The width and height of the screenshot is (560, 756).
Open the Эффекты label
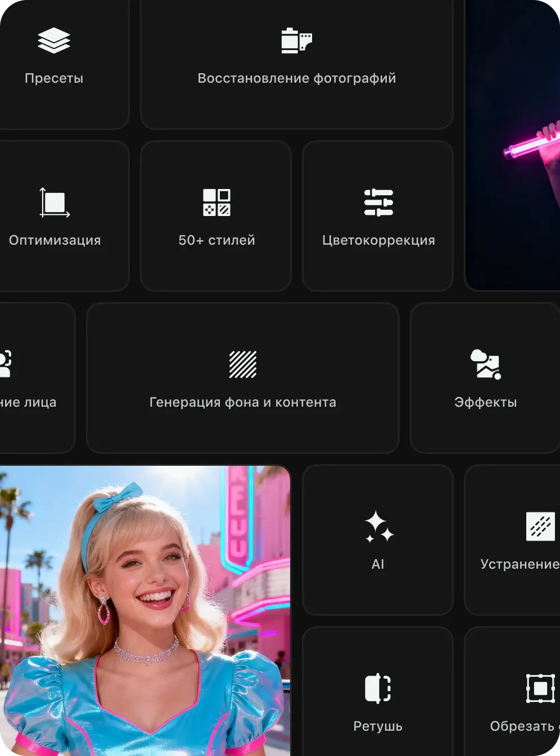pos(485,402)
